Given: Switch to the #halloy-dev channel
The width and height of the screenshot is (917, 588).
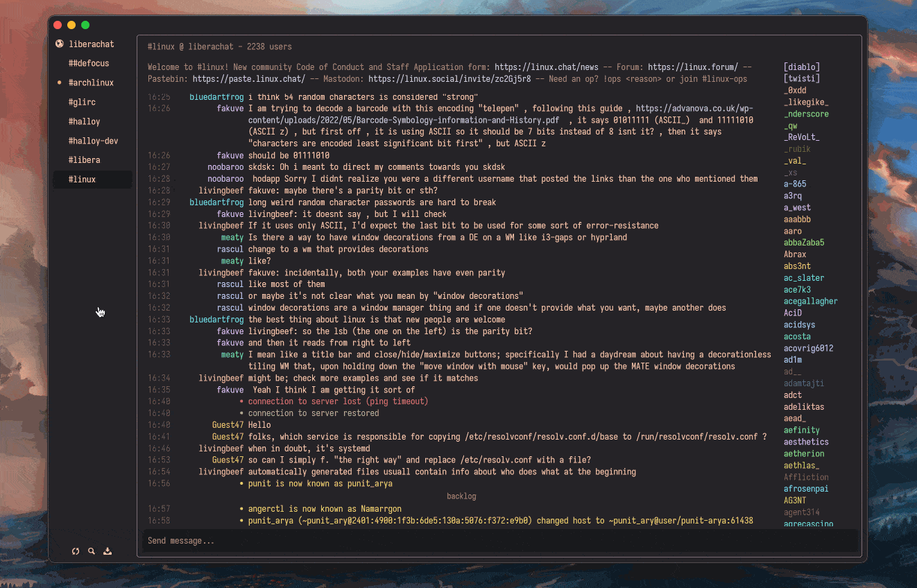Looking at the screenshot, I should tap(92, 141).
